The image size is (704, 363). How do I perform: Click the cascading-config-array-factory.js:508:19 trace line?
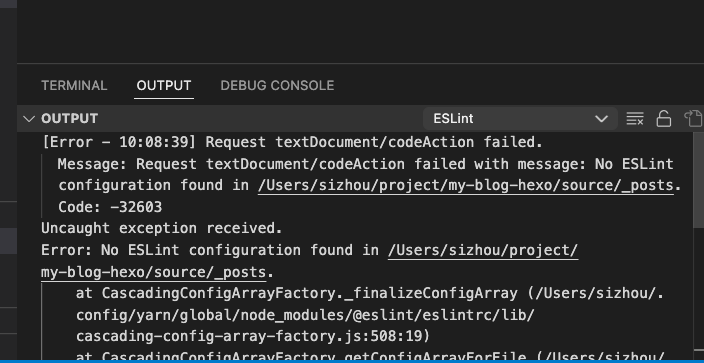coord(253,336)
